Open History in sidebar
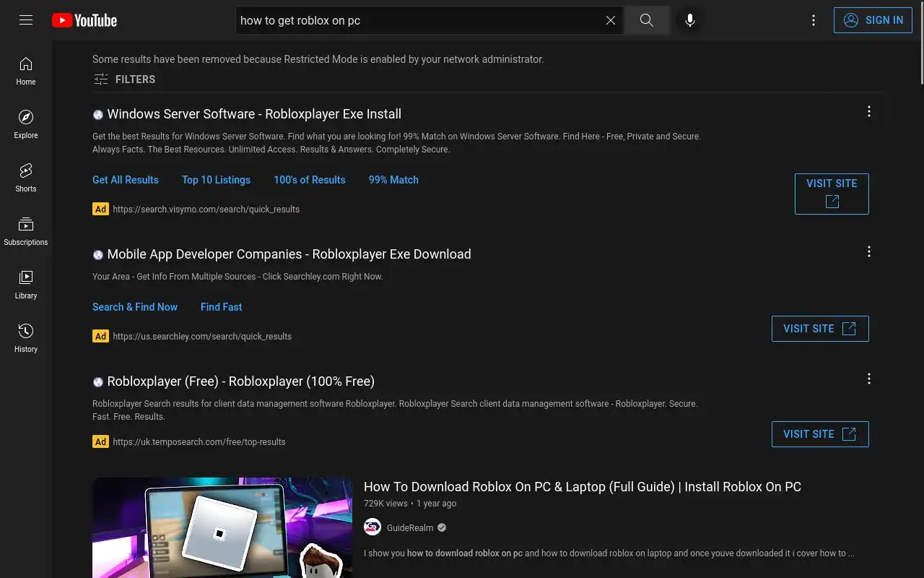Image resolution: width=924 pixels, height=578 pixels. 26,338
